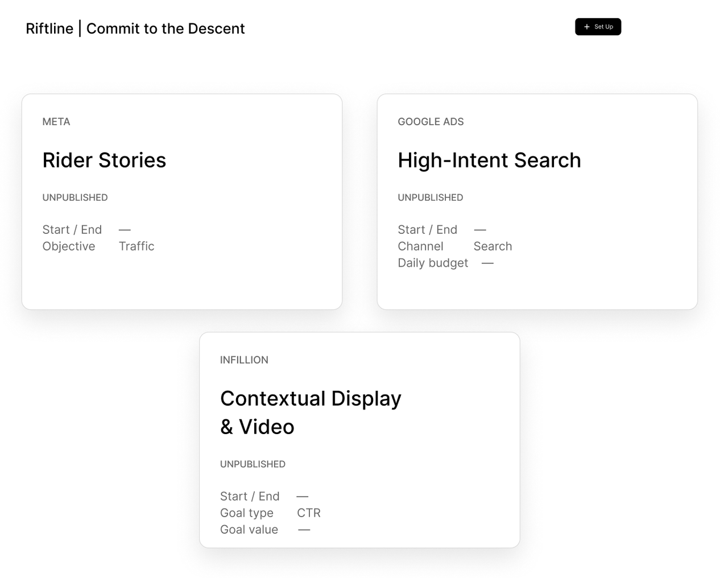Viewport: 728px width, 578px height.
Task: Click the Traffic objective value
Action: click(136, 246)
